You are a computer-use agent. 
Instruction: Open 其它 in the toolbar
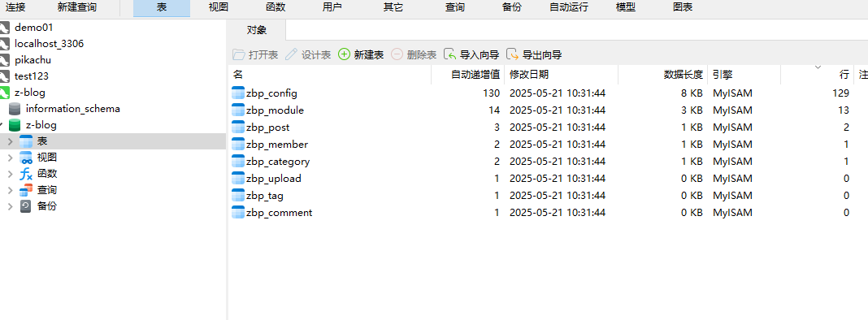393,8
